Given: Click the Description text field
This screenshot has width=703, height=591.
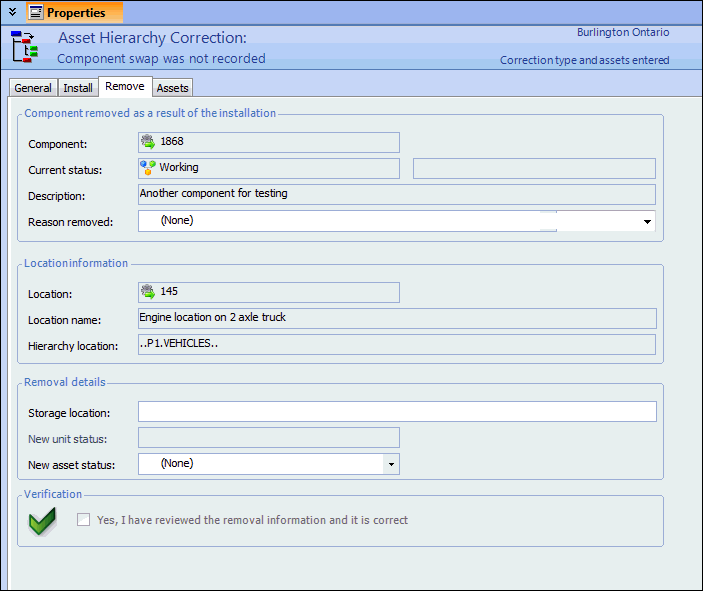Looking at the screenshot, I should [x=397, y=194].
